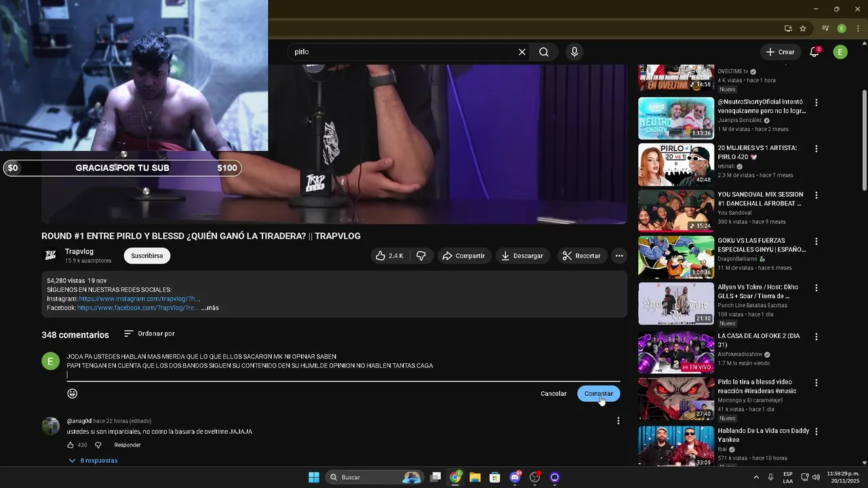Show hidden system tray icons

coord(756,477)
